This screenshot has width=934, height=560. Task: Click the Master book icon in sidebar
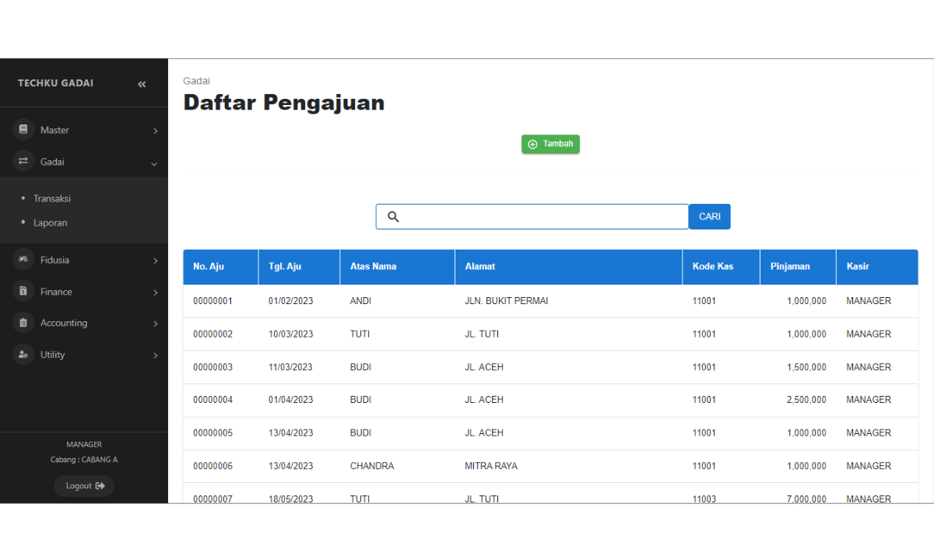(23, 130)
